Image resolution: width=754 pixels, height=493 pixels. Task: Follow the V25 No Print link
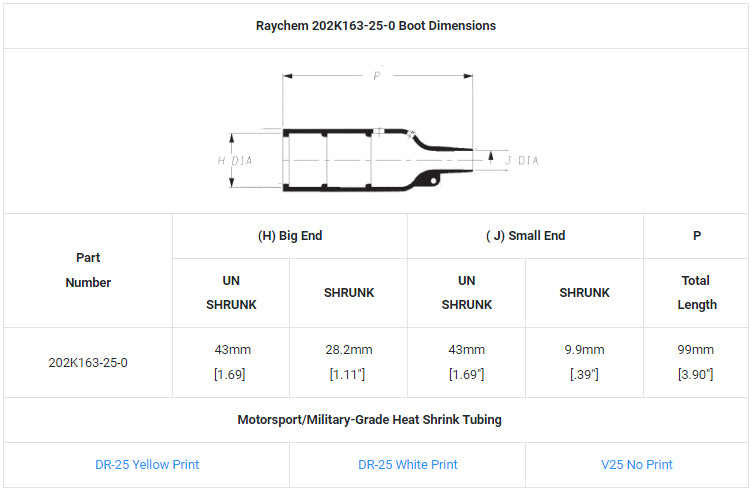point(637,464)
